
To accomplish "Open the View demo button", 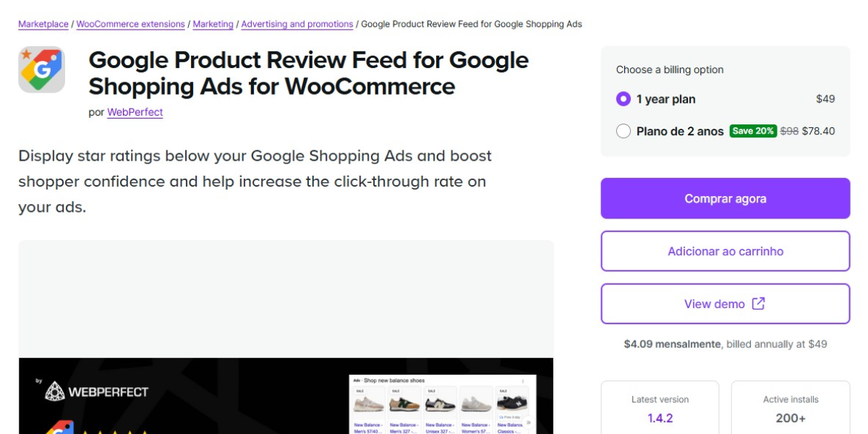I will pyautogui.click(x=715, y=304).
